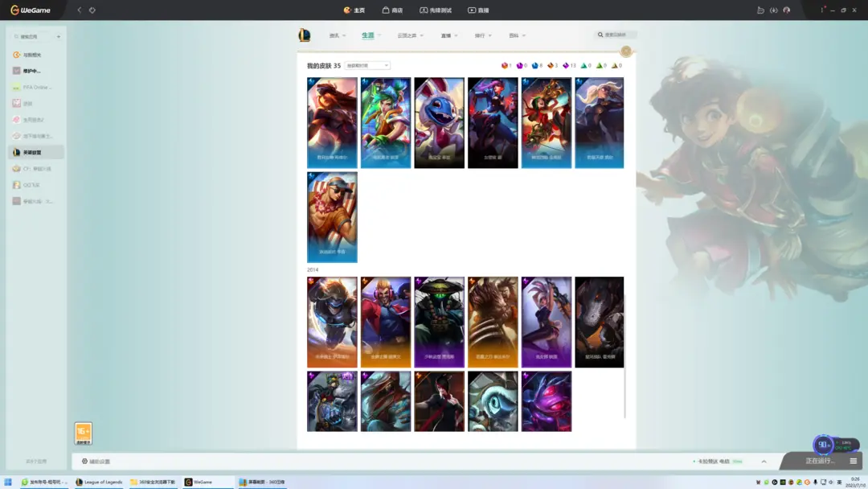Open the poolside sunglasses skin card
The image size is (868, 489).
tap(332, 217)
